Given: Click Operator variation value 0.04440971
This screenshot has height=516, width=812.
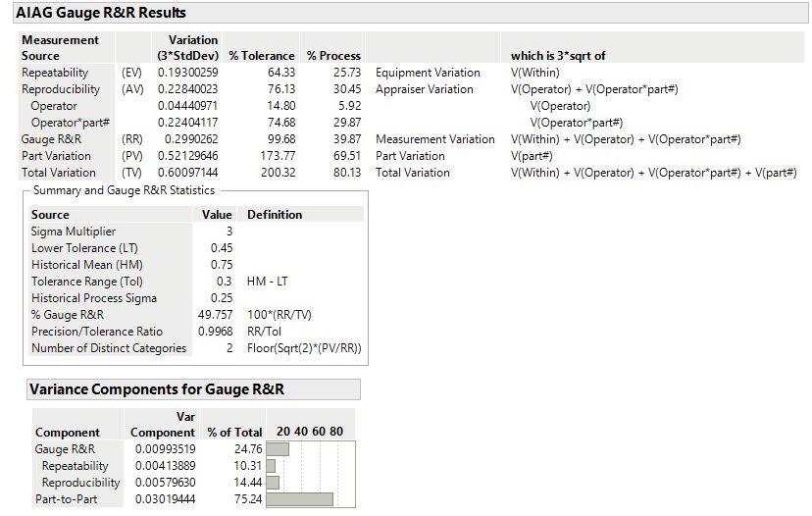Looking at the screenshot, I should coord(187,106).
